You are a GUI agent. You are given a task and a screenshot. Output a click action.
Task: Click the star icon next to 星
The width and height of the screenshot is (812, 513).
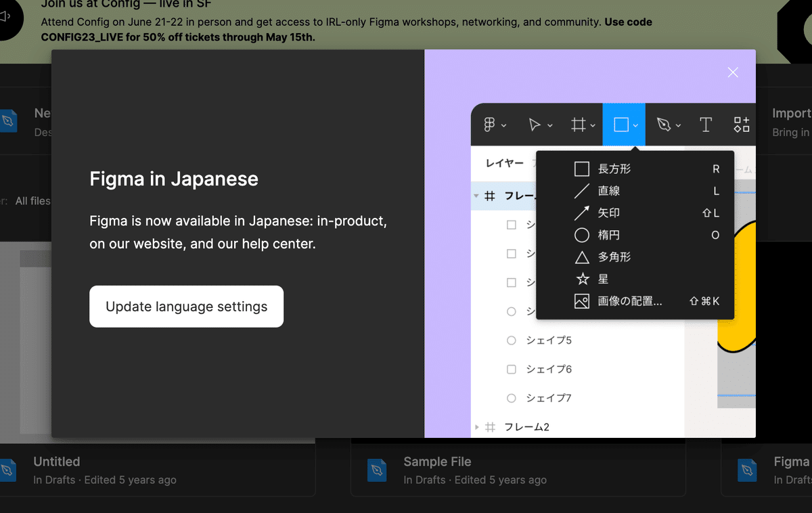582,279
